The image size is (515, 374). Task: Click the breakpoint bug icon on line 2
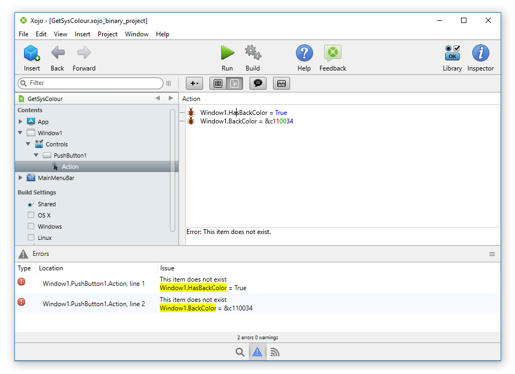191,121
